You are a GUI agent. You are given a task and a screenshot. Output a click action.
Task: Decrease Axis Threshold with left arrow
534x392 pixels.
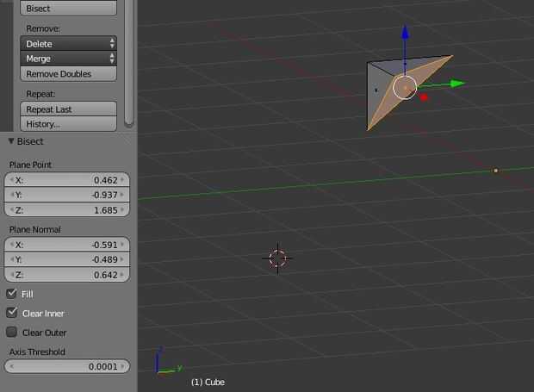[11, 366]
